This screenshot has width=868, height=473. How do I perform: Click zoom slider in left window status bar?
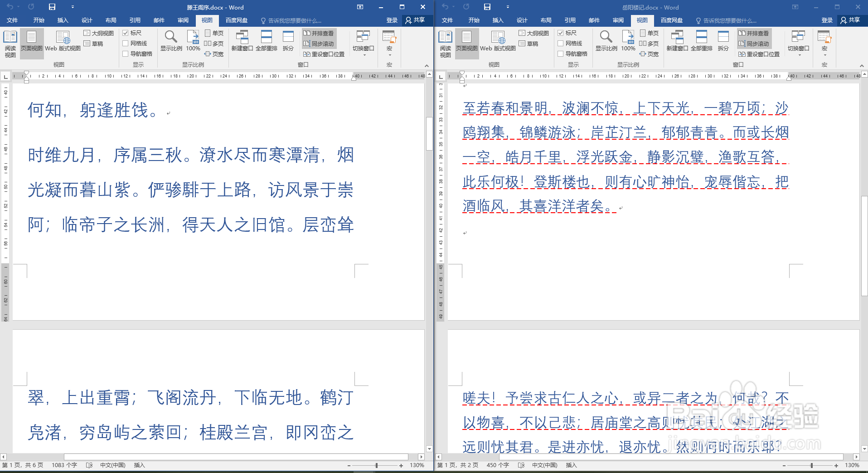376,465
